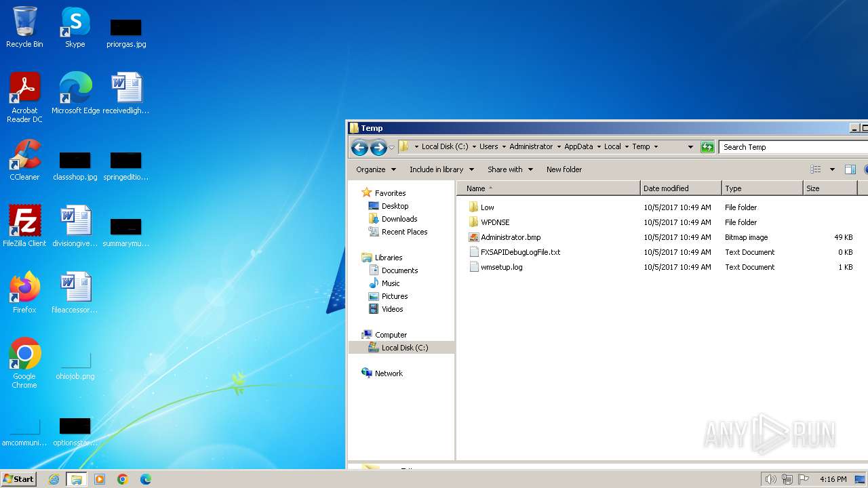Refresh the Temp folder view
Image resolution: width=868 pixels, height=488 pixels.
(707, 147)
